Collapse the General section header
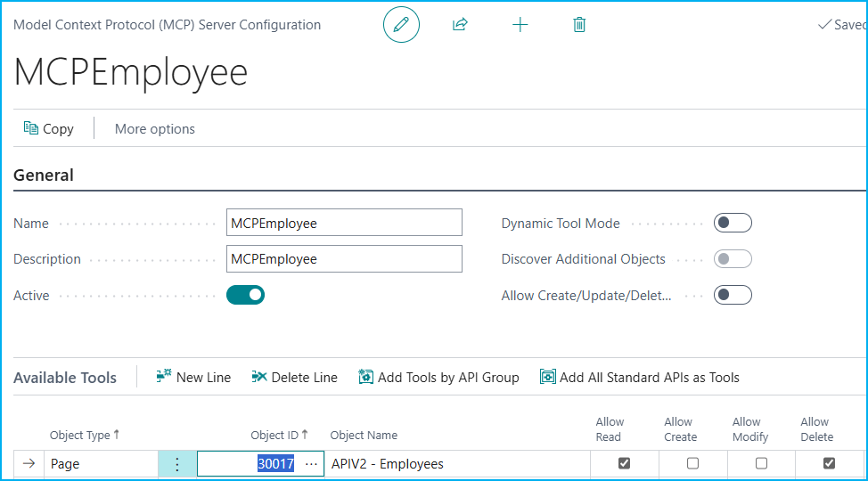The height and width of the screenshot is (481, 868). click(44, 175)
